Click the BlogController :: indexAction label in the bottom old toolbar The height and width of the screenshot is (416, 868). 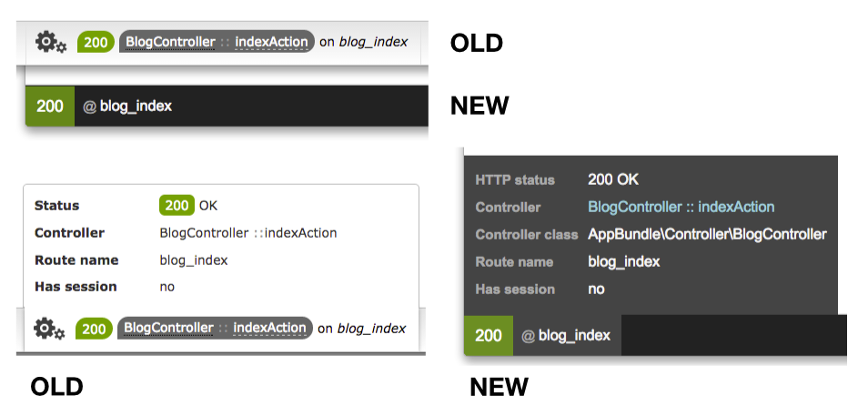(215, 328)
